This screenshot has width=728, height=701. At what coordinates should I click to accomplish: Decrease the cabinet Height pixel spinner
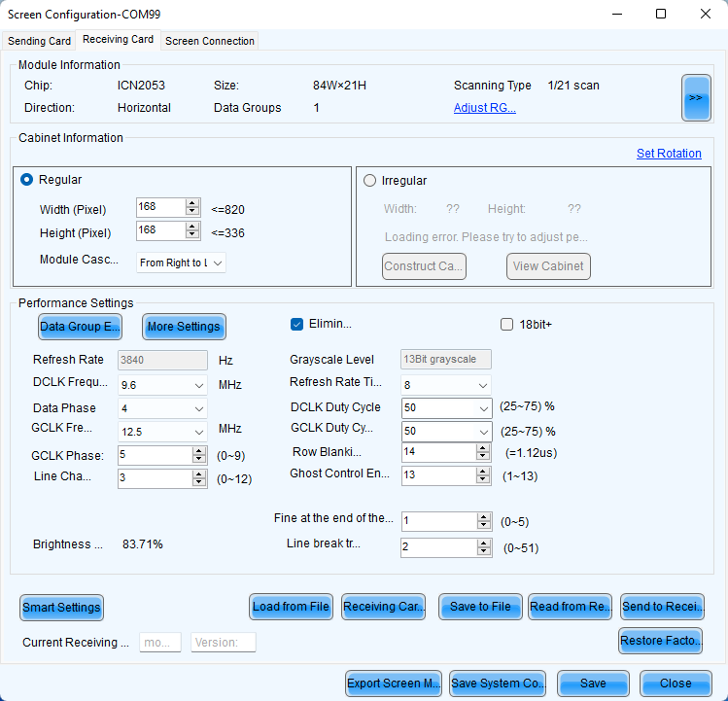(x=193, y=235)
